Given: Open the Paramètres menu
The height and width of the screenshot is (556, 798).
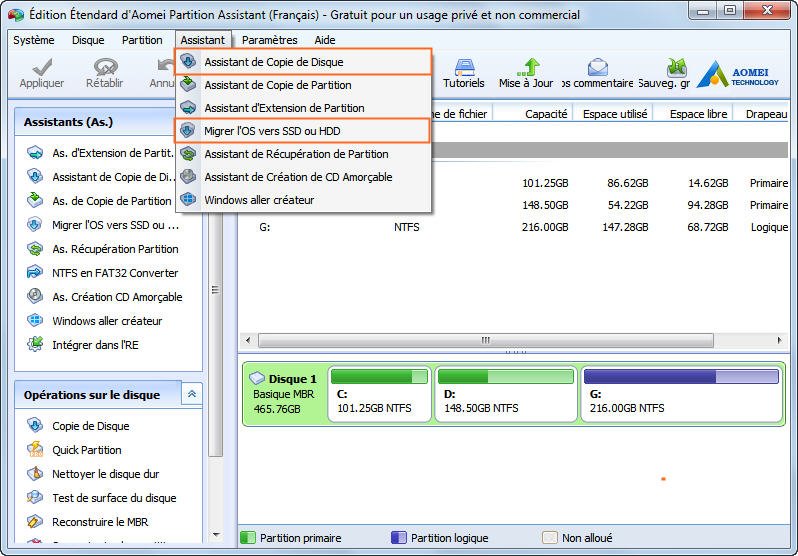Looking at the screenshot, I should click(270, 40).
